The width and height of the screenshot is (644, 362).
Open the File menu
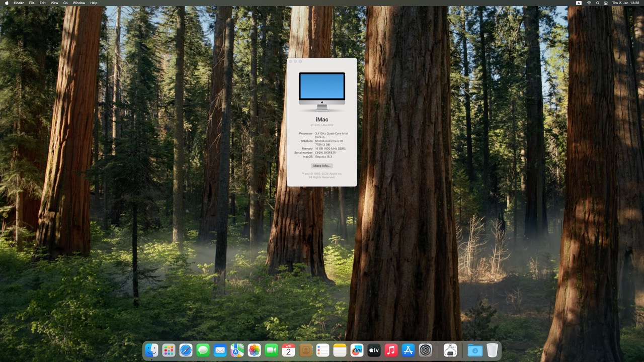pos(32,3)
